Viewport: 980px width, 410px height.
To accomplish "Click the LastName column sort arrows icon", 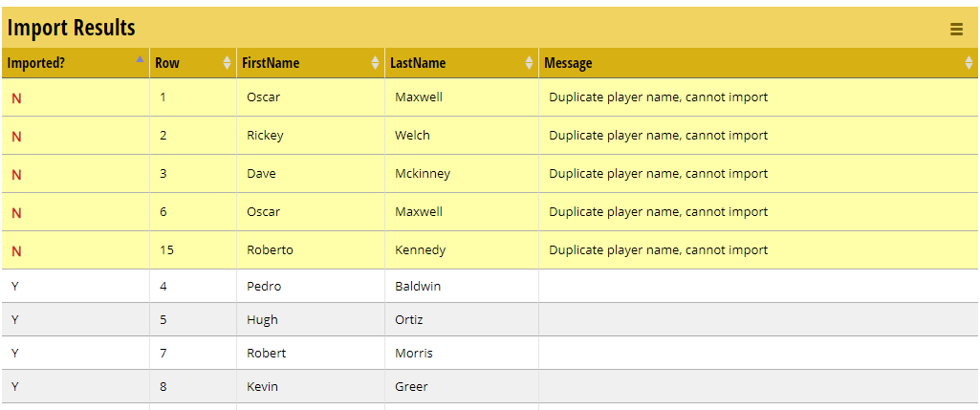I will pyautogui.click(x=530, y=63).
